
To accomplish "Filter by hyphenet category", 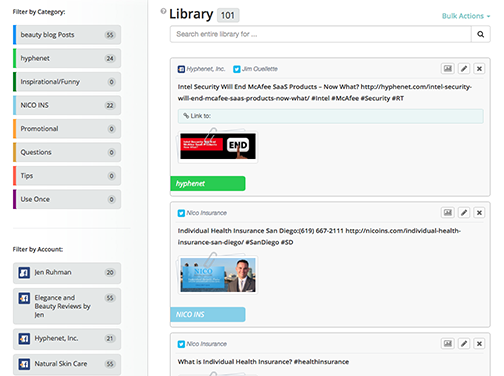I will point(67,58).
